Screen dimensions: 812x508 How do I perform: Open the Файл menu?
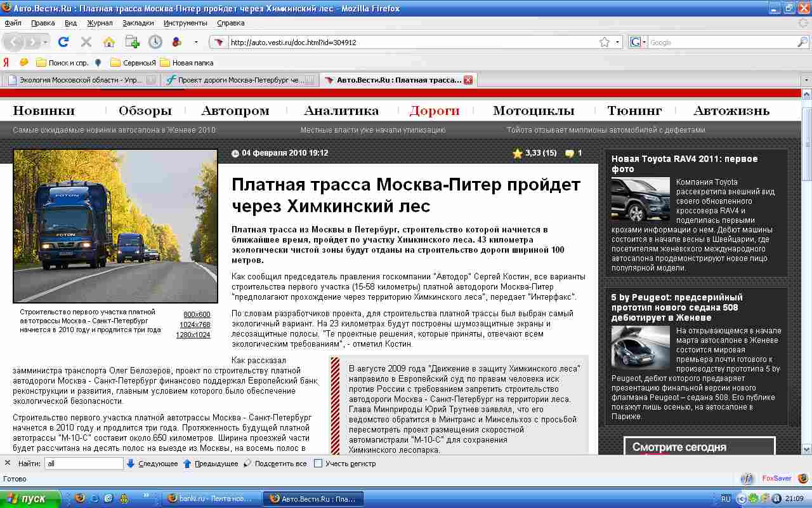(13, 23)
